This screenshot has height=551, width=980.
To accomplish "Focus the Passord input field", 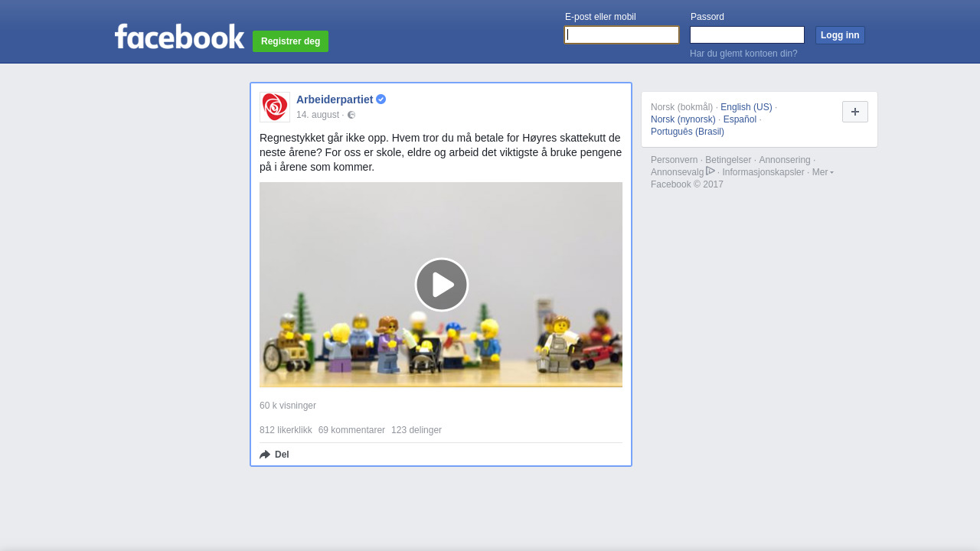I will point(747,35).
